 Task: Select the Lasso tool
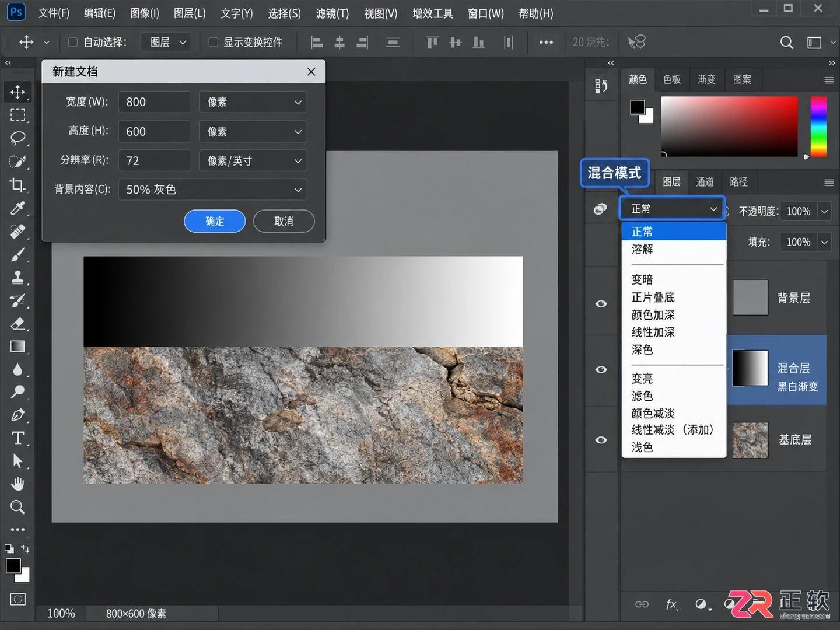(x=17, y=138)
